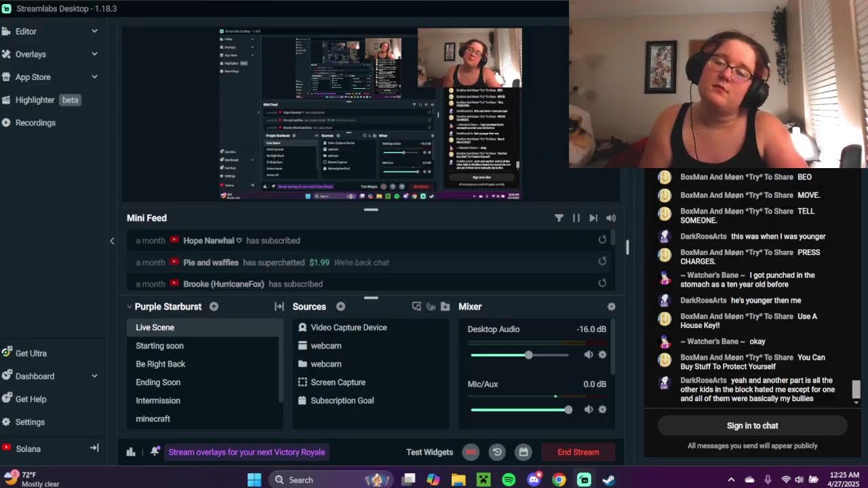Click Test Widgets

[429, 452]
